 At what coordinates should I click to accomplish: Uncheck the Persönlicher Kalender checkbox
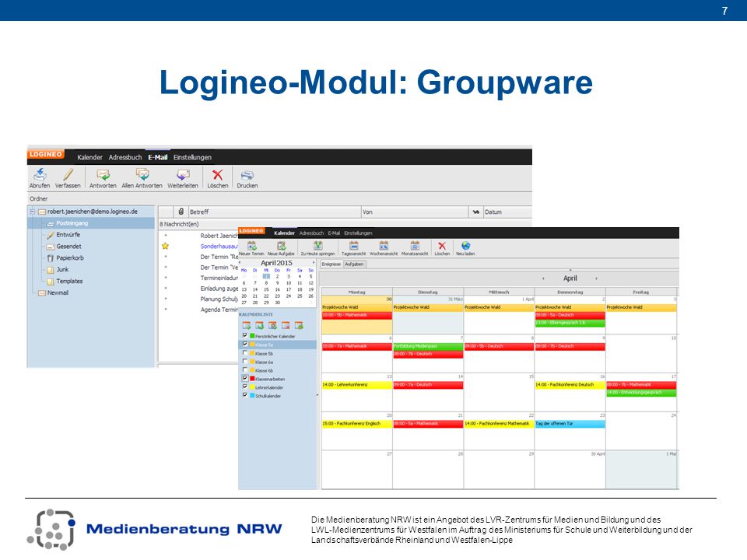point(245,336)
